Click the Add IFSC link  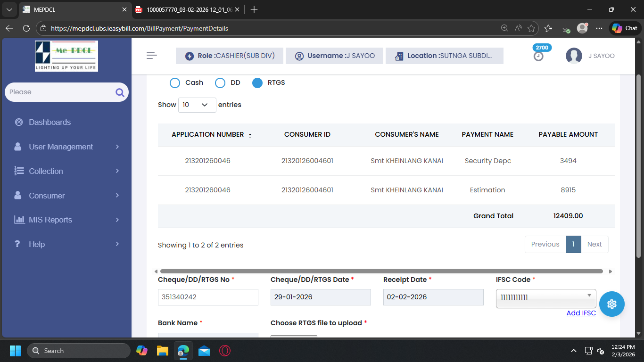tap(581, 313)
